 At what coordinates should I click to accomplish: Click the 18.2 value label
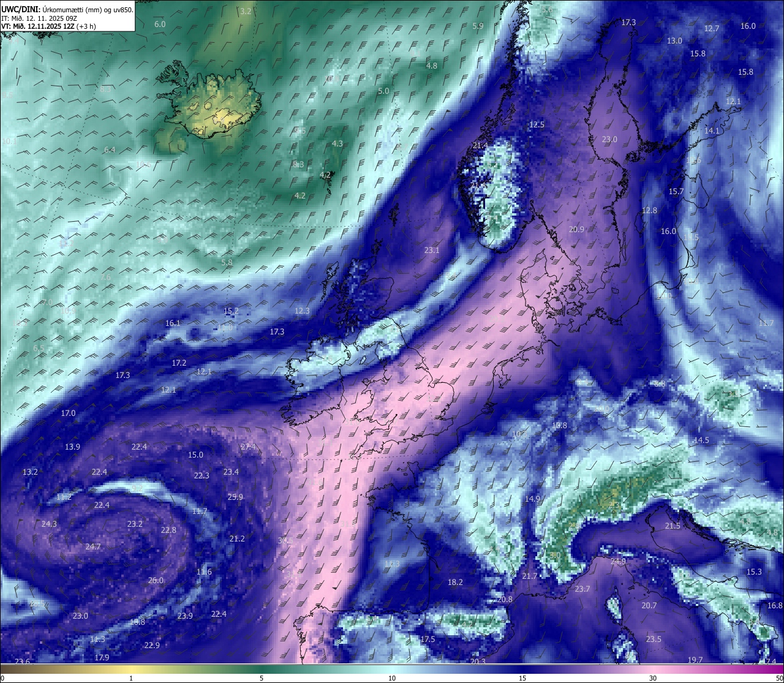[x=455, y=582]
